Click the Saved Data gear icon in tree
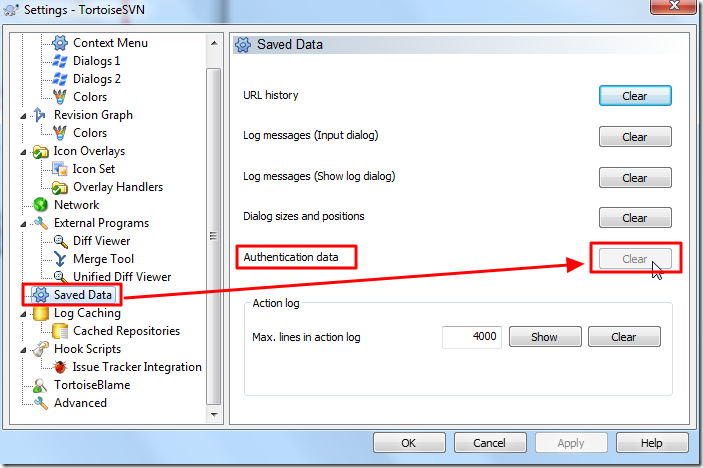This screenshot has height=468, width=703. [x=40, y=295]
